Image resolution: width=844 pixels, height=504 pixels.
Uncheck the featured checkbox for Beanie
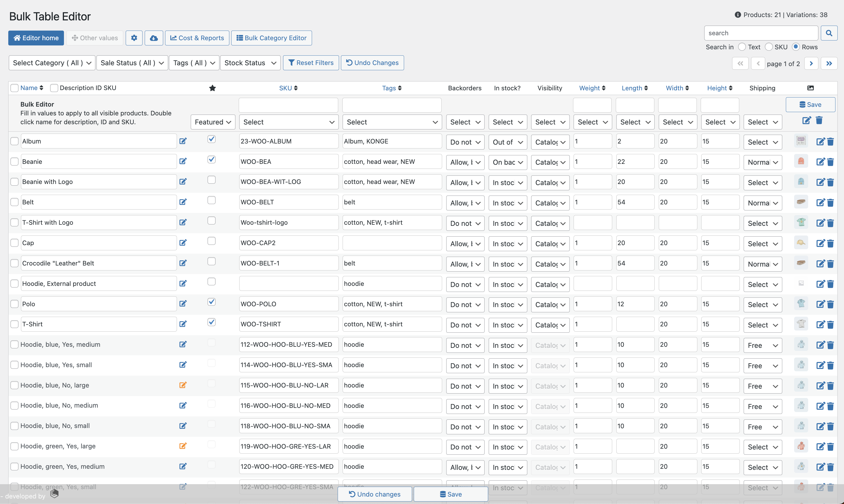tap(211, 160)
